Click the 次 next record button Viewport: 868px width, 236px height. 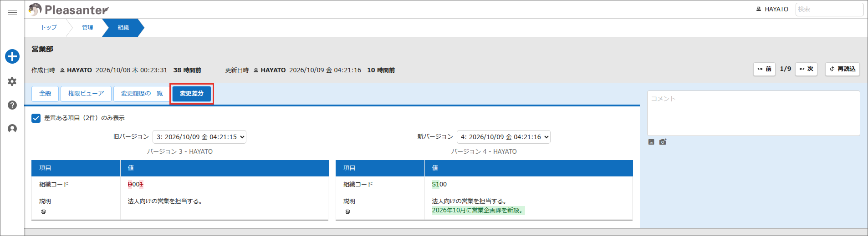806,69
